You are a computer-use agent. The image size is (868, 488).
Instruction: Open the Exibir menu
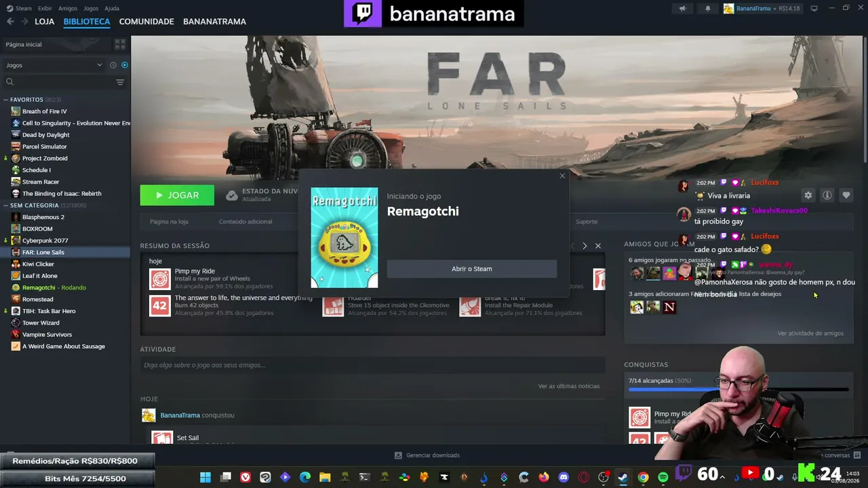click(45, 8)
